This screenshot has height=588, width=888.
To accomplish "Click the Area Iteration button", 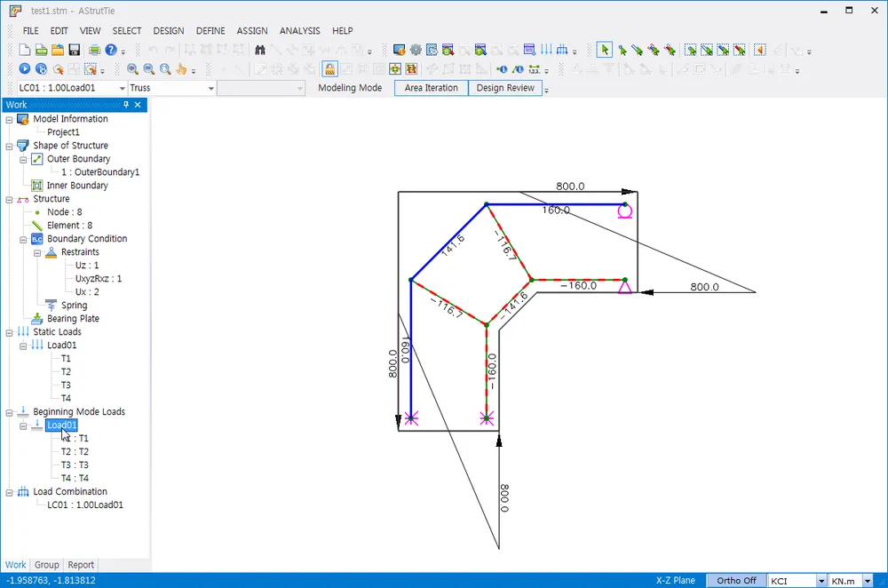I will pyautogui.click(x=431, y=88).
